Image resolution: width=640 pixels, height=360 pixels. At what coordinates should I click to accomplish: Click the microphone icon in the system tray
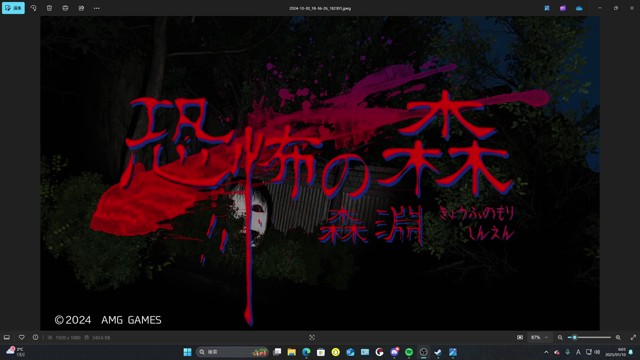click(567, 352)
